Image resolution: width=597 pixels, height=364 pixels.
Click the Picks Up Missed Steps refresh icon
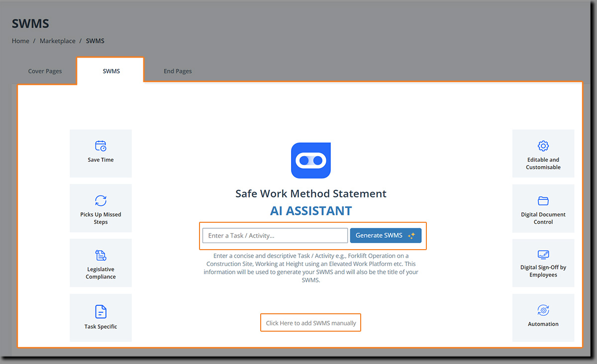pos(100,200)
